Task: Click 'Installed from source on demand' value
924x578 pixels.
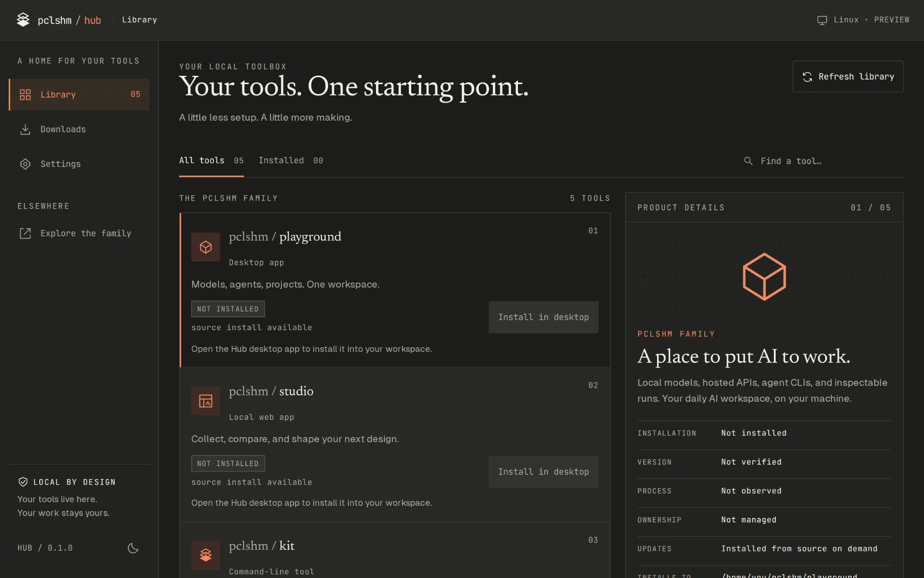Action: (799, 549)
